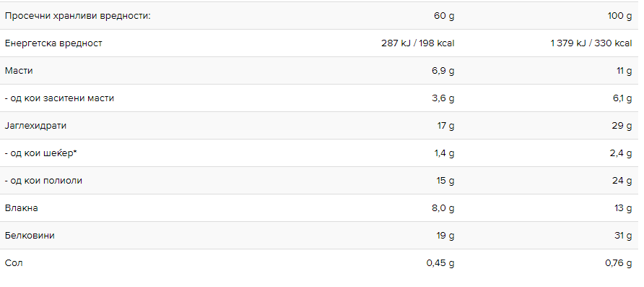This screenshot has width=644, height=287.
Task: Click the 'Енергетска вредност' row label
Action: pyautogui.click(x=53, y=43)
